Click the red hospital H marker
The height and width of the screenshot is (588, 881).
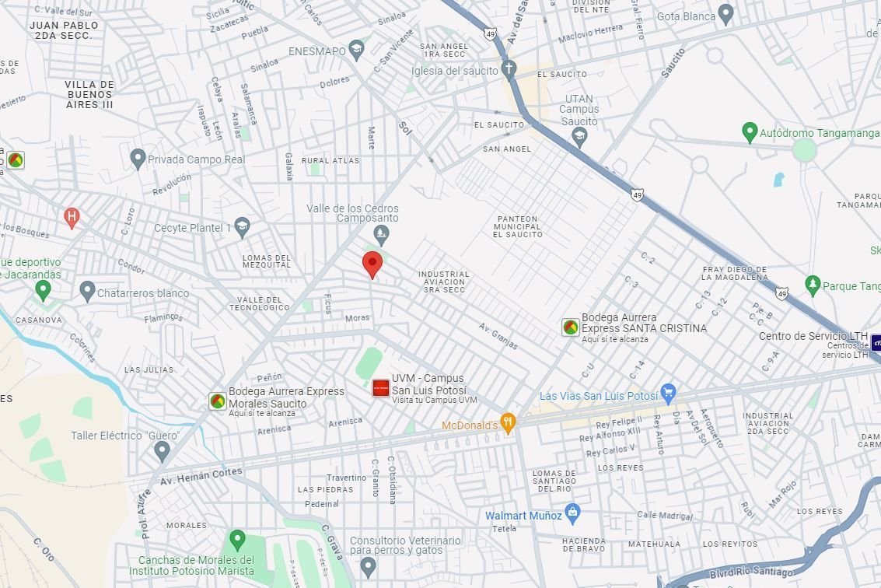(x=72, y=218)
